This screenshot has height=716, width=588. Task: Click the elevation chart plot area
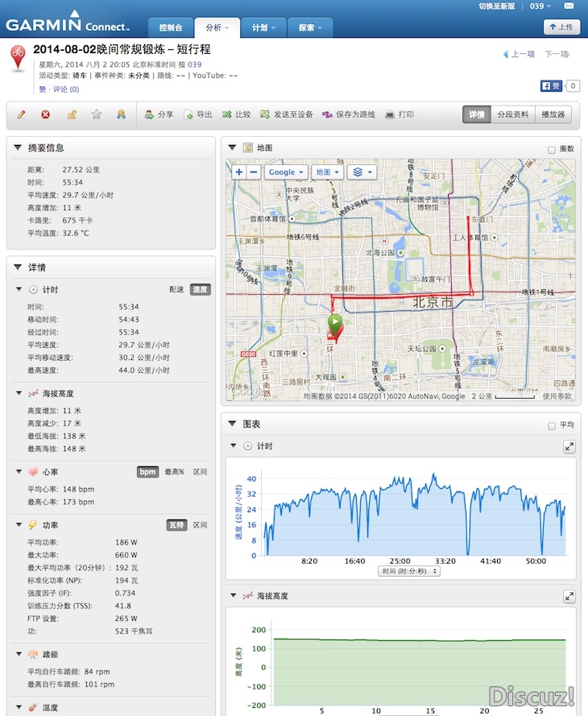coord(419,662)
